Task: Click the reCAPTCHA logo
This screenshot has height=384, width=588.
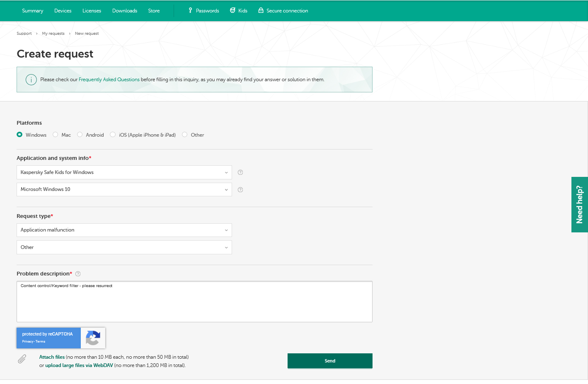Action: [93, 338]
